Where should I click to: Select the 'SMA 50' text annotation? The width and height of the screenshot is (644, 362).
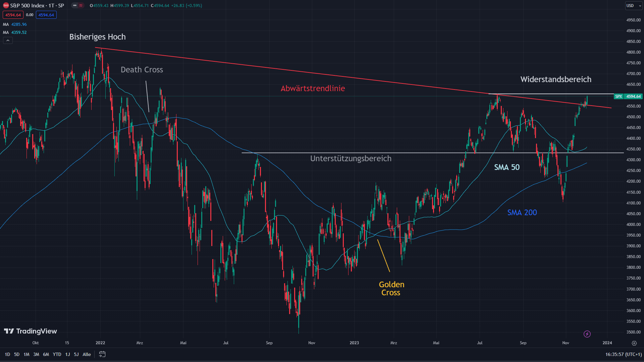pyautogui.click(x=507, y=167)
